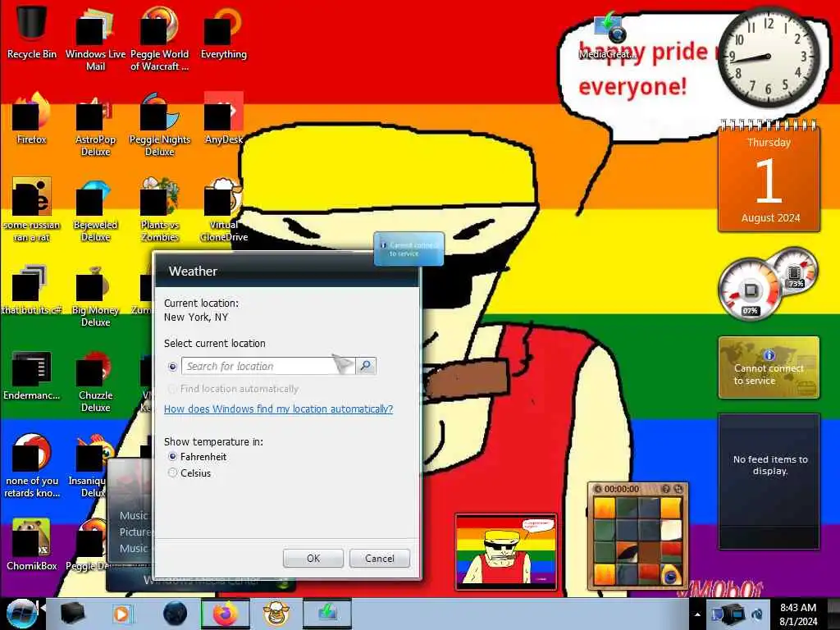Select the AnyDesk desktop shortcut

223,118
